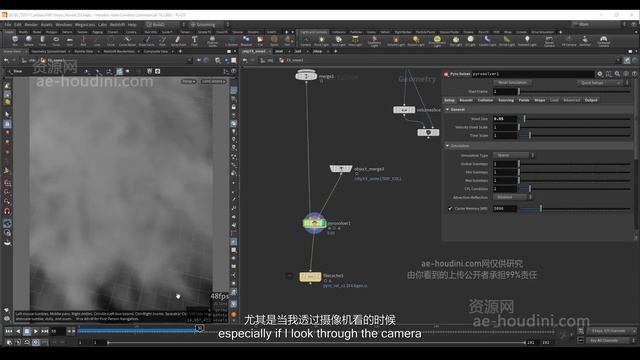Add a Stereo Camera from the shelf
The width and height of the screenshot is (640, 360).
pos(549,40)
